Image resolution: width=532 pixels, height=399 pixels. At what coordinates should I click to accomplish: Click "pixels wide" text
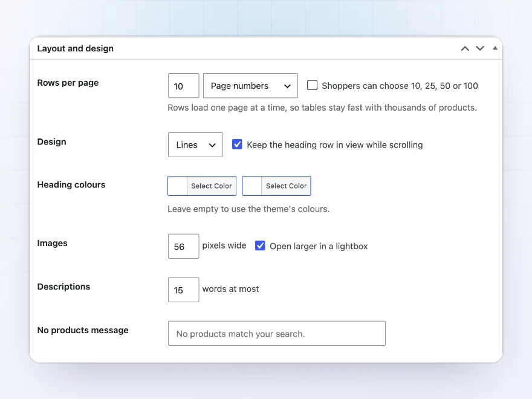coord(224,245)
